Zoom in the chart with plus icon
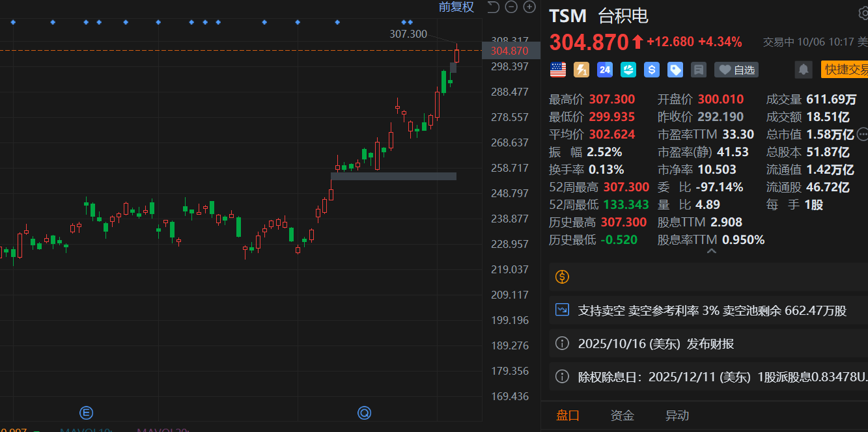The image size is (868, 432). [x=530, y=7]
